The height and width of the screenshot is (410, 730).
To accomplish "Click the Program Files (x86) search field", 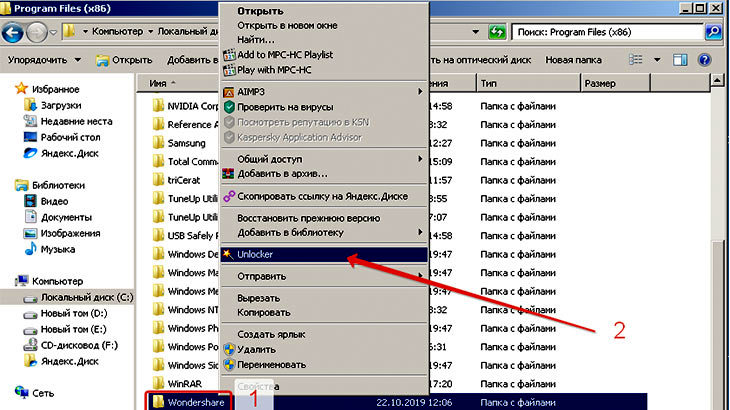I will tap(608, 32).
